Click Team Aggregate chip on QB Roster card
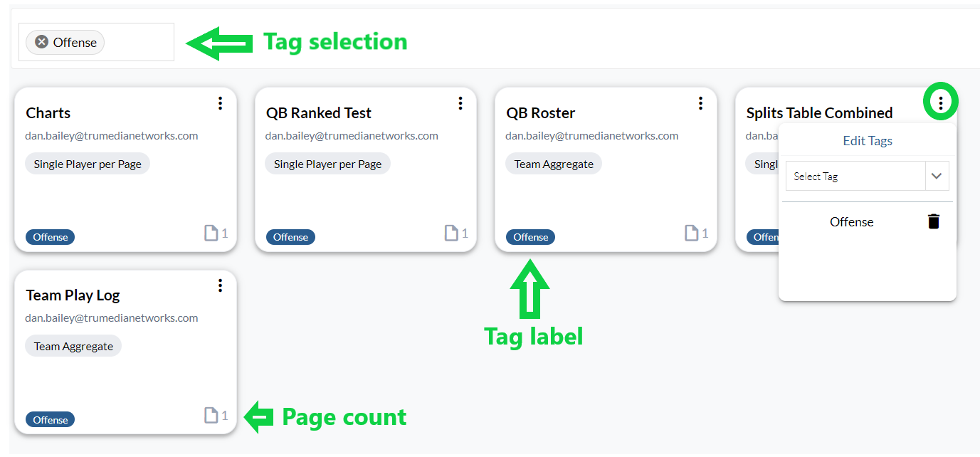 pyautogui.click(x=554, y=164)
